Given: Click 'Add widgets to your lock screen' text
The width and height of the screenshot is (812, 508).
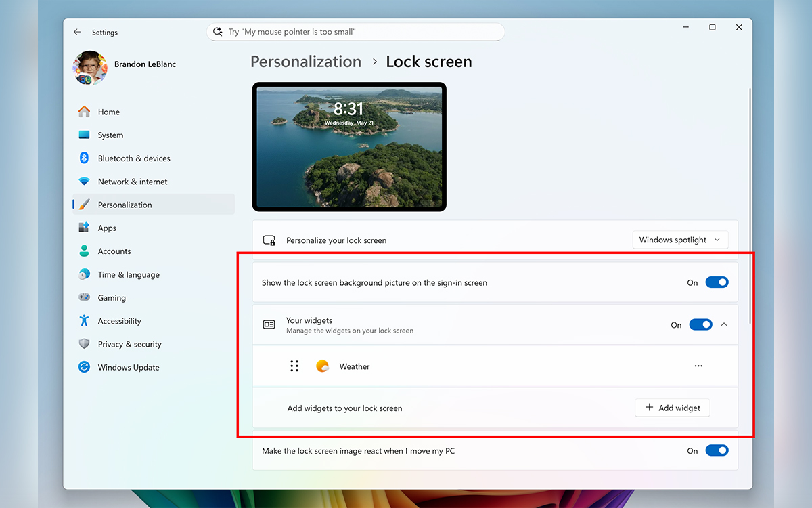Looking at the screenshot, I should click(344, 408).
